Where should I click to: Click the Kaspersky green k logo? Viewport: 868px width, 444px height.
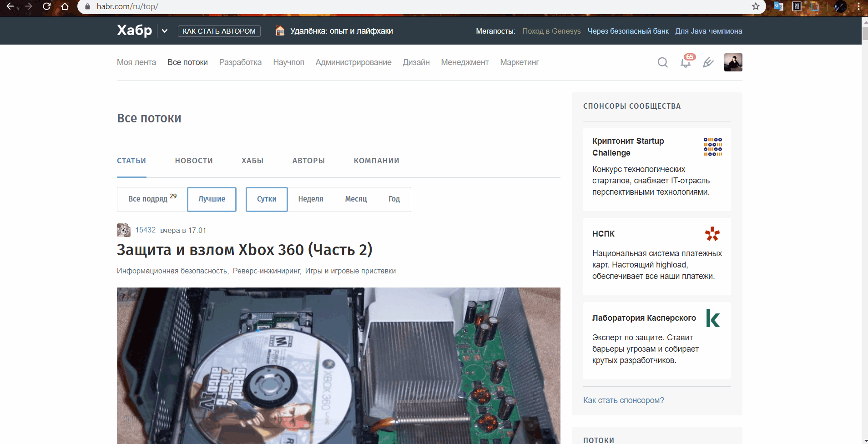click(713, 318)
